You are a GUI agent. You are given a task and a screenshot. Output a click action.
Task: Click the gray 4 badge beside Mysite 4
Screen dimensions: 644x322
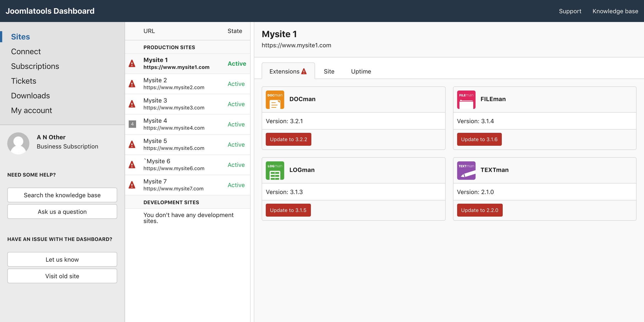(x=132, y=124)
